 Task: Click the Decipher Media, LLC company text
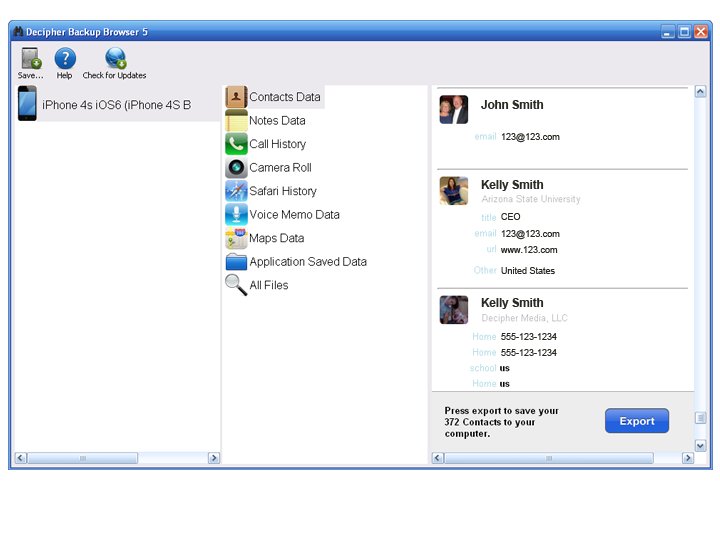pyautogui.click(x=524, y=318)
